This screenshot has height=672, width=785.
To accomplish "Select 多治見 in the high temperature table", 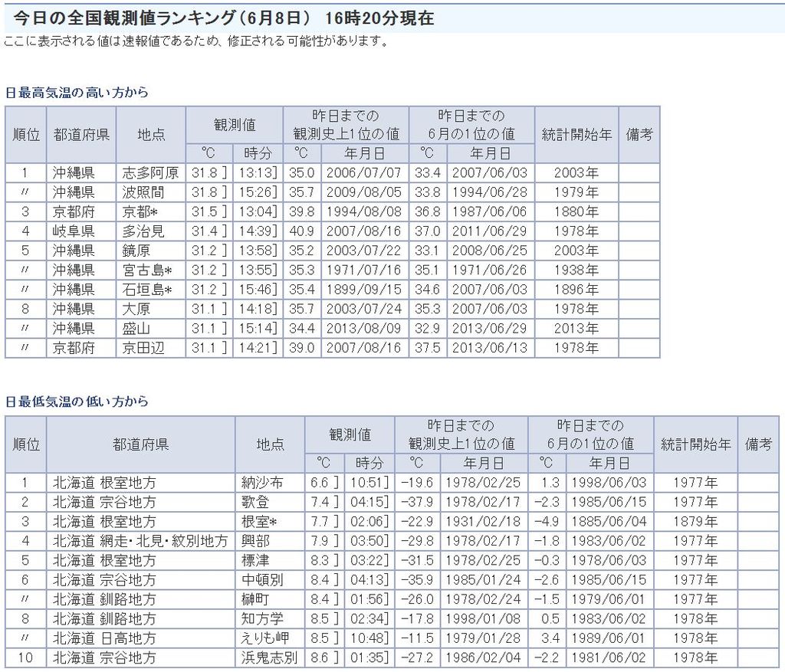I will pyautogui.click(x=144, y=231).
